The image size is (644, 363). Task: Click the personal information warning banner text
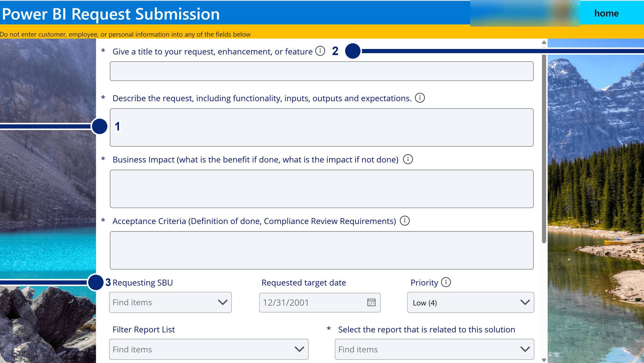coord(125,34)
